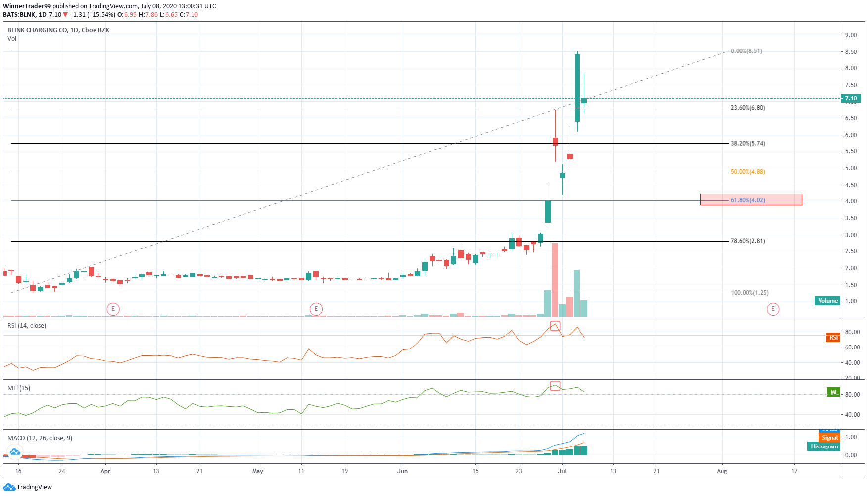Click the 60.00 level on RSI axis
The width and height of the screenshot is (868, 496).
tap(852, 347)
